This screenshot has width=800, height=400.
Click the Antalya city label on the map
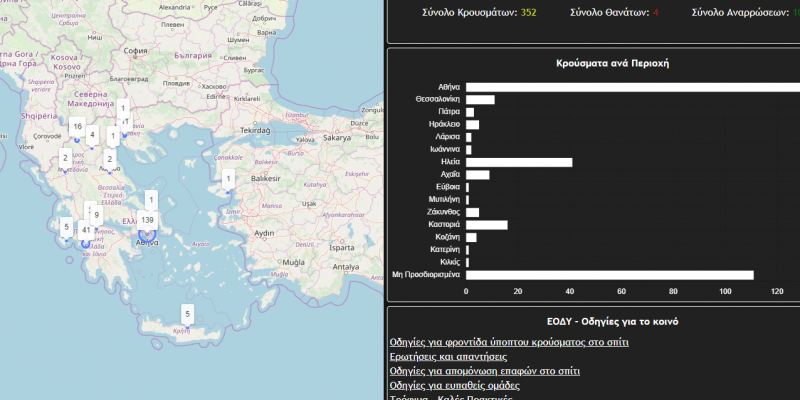coord(346,267)
